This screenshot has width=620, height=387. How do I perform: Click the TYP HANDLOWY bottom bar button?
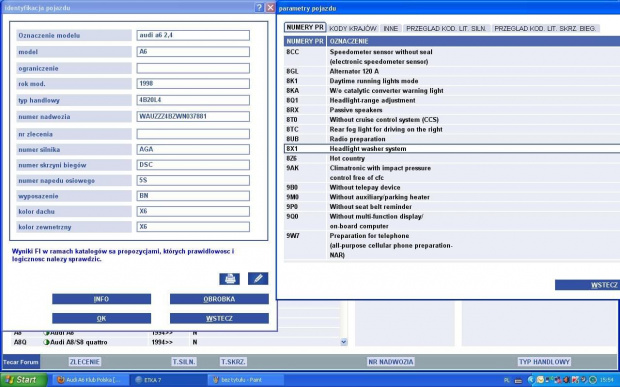[544, 362]
